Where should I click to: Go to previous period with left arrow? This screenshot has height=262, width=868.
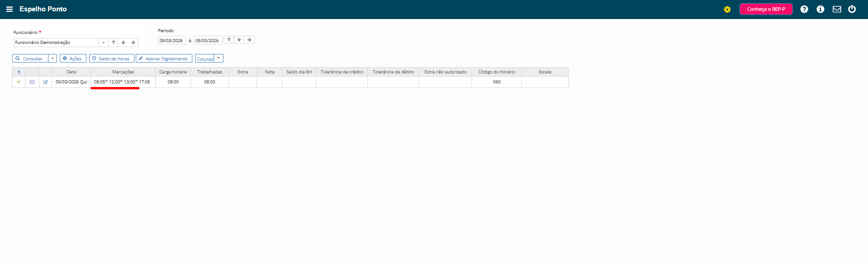[x=239, y=40]
